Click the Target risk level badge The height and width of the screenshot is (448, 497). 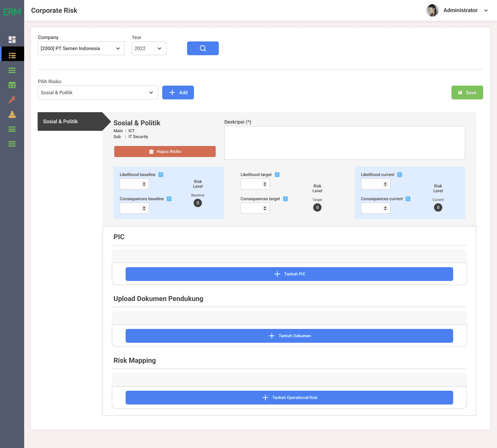(x=317, y=207)
